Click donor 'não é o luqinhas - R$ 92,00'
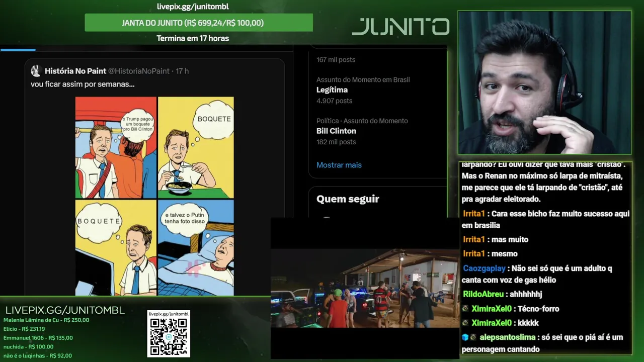Viewport: 644px width, 362px height. pyautogui.click(x=38, y=356)
